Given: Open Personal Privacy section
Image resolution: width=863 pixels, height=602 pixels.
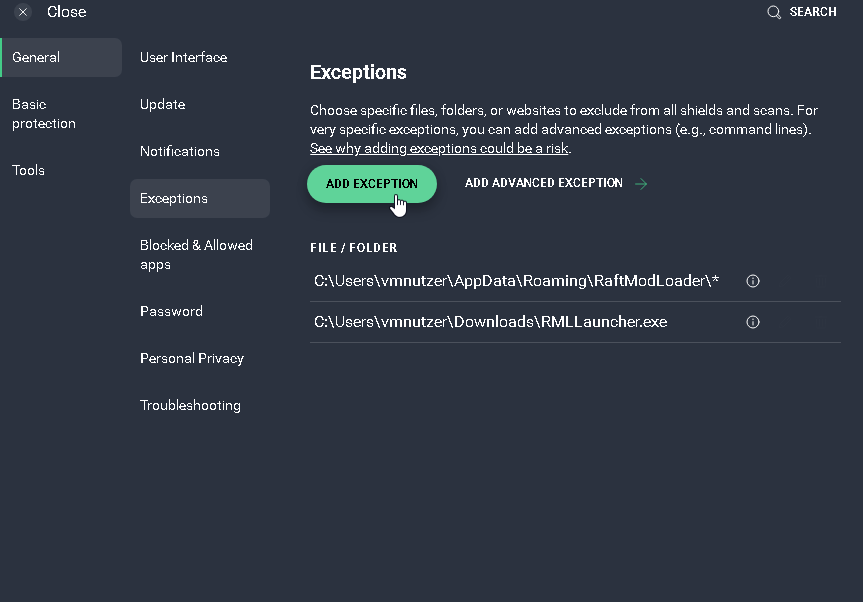Looking at the screenshot, I should pos(192,359).
